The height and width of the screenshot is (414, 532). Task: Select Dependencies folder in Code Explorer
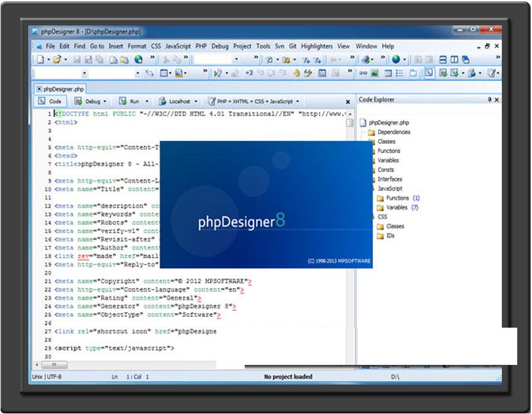389,132
